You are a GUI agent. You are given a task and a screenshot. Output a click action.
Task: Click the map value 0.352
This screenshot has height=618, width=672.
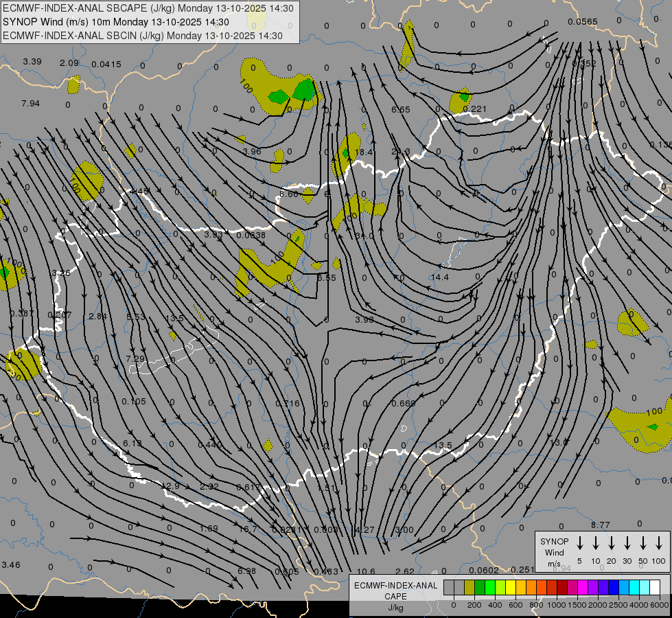584,63
